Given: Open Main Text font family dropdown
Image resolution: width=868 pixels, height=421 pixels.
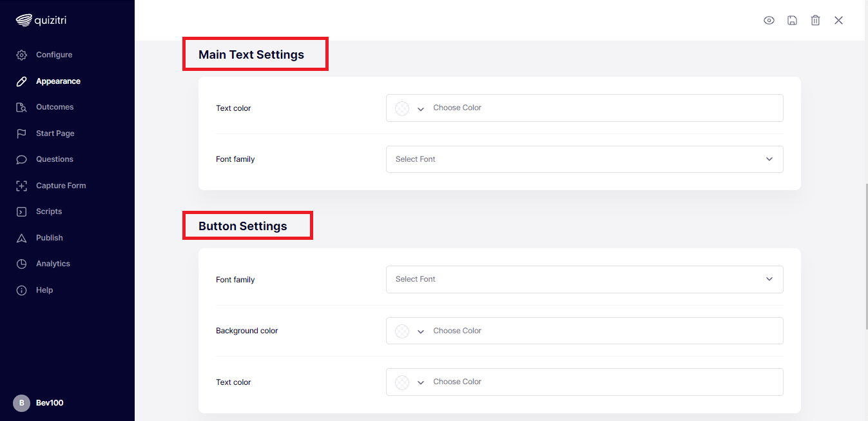Looking at the screenshot, I should click(584, 159).
